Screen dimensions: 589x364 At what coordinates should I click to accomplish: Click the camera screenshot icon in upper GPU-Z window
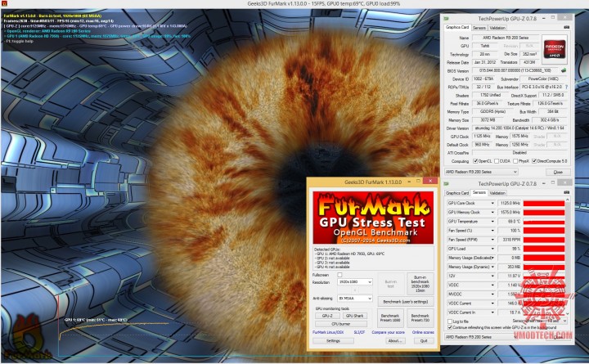point(566,28)
